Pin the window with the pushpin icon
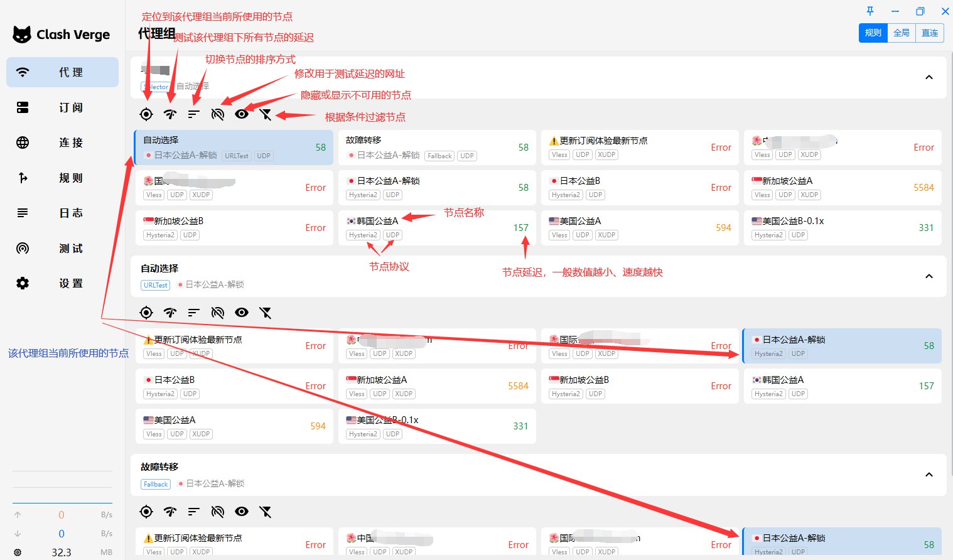The image size is (953, 560). [870, 11]
